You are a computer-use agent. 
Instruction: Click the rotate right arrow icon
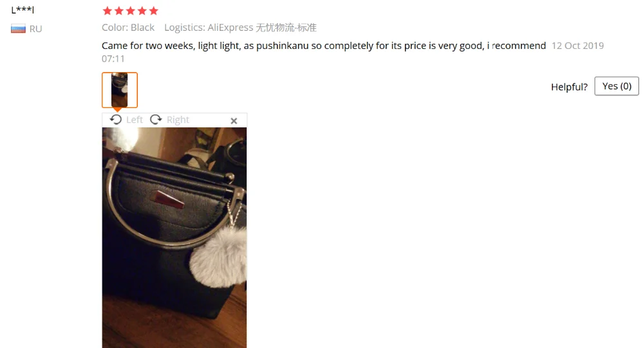(x=156, y=120)
